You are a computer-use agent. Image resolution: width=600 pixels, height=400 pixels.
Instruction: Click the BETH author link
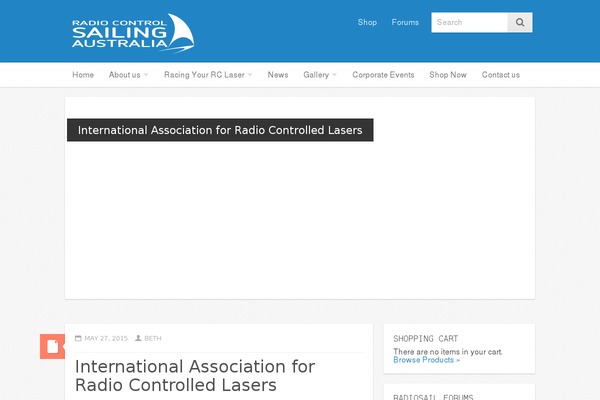click(x=153, y=338)
